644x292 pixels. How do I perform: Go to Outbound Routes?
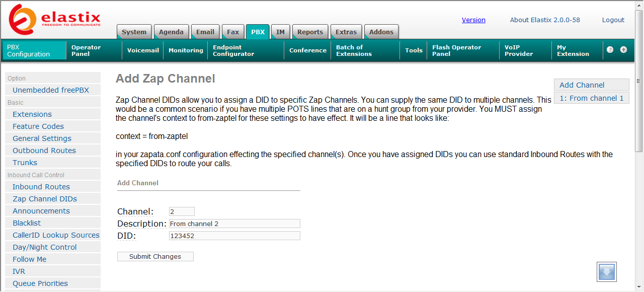tap(53, 151)
